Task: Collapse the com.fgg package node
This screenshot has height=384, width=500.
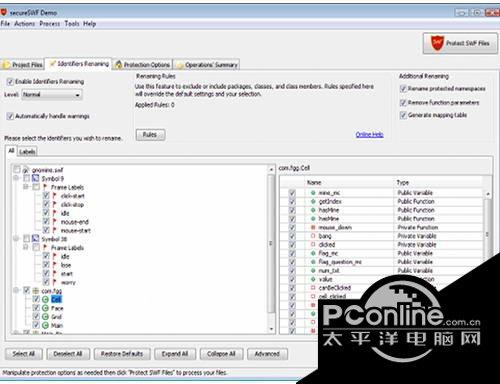Action: click(x=16, y=291)
